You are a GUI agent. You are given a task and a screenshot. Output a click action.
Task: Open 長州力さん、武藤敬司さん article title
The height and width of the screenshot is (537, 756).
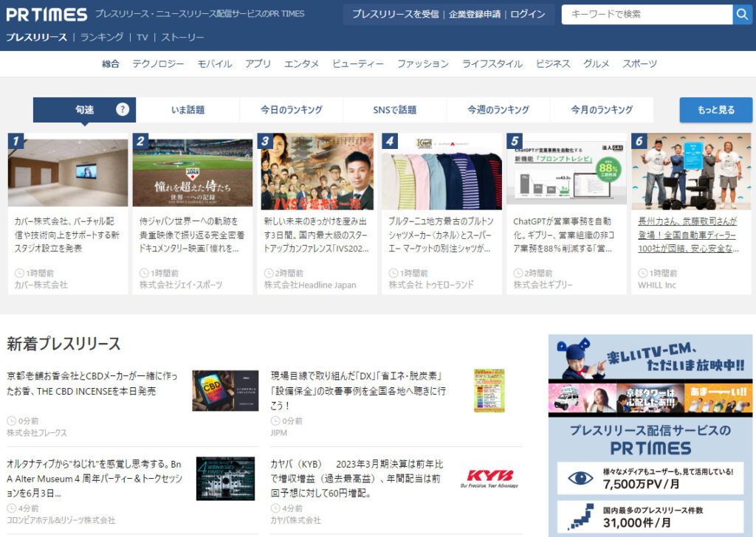[689, 235]
